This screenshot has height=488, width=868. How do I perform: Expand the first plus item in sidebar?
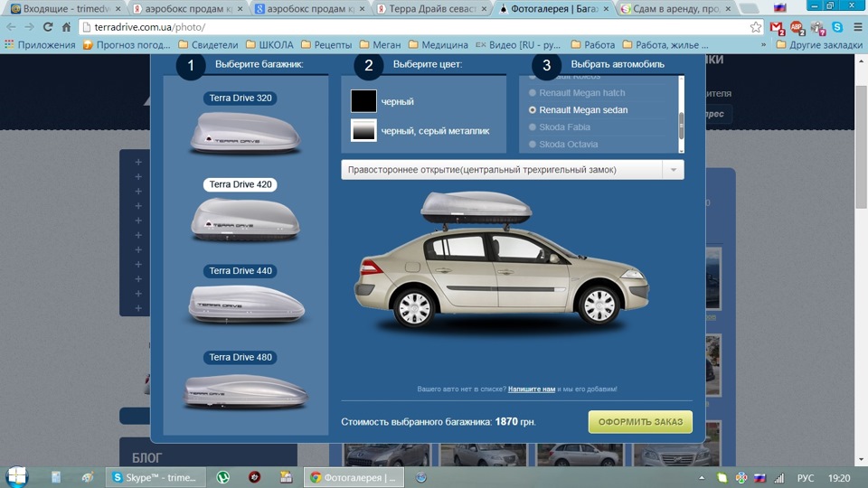tap(138, 162)
